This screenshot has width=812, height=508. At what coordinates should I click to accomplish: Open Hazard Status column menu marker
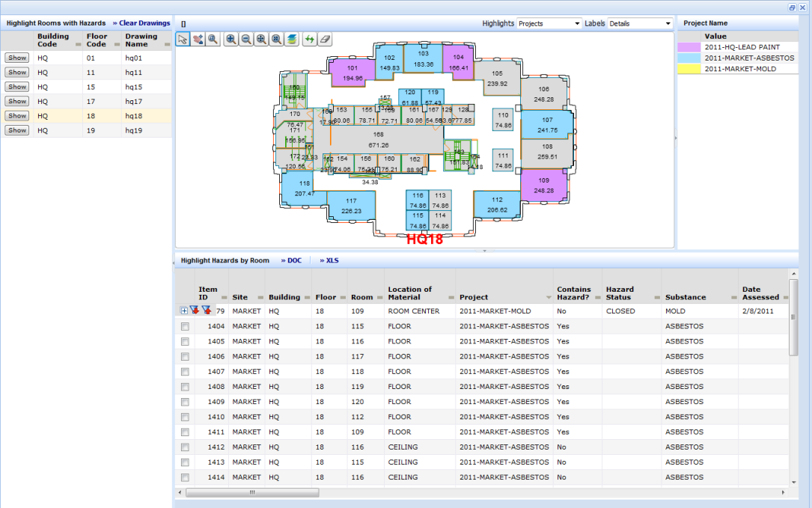(x=657, y=298)
